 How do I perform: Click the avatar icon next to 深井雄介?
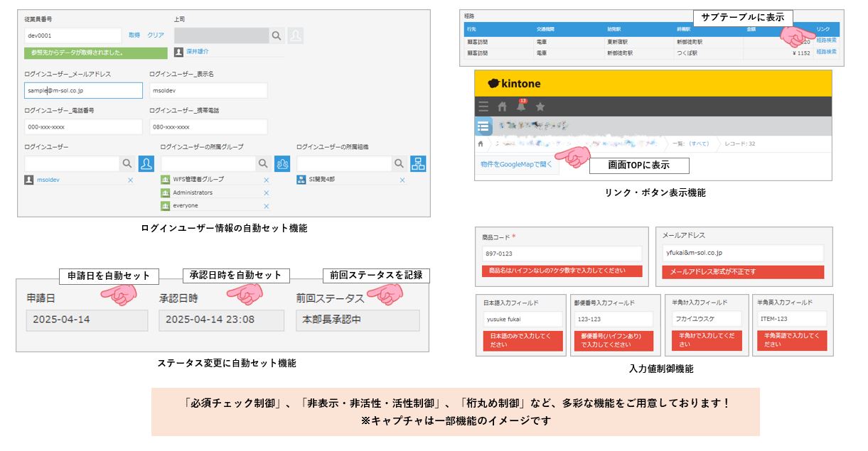(x=178, y=52)
